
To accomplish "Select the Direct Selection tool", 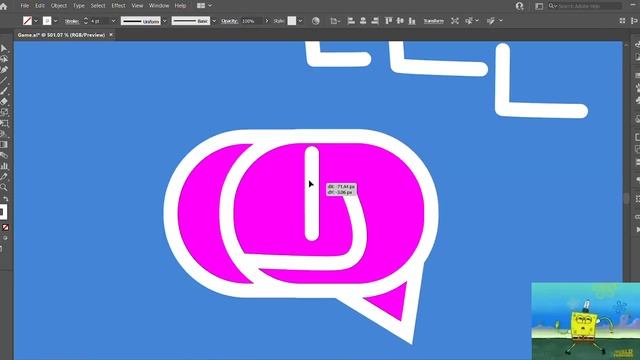I will [4, 59].
